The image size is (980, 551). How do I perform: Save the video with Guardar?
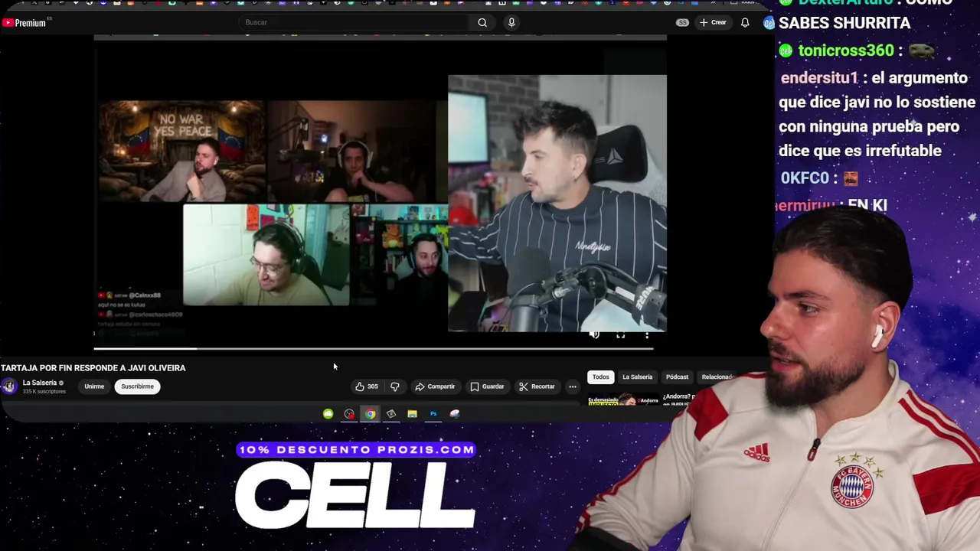(x=487, y=386)
